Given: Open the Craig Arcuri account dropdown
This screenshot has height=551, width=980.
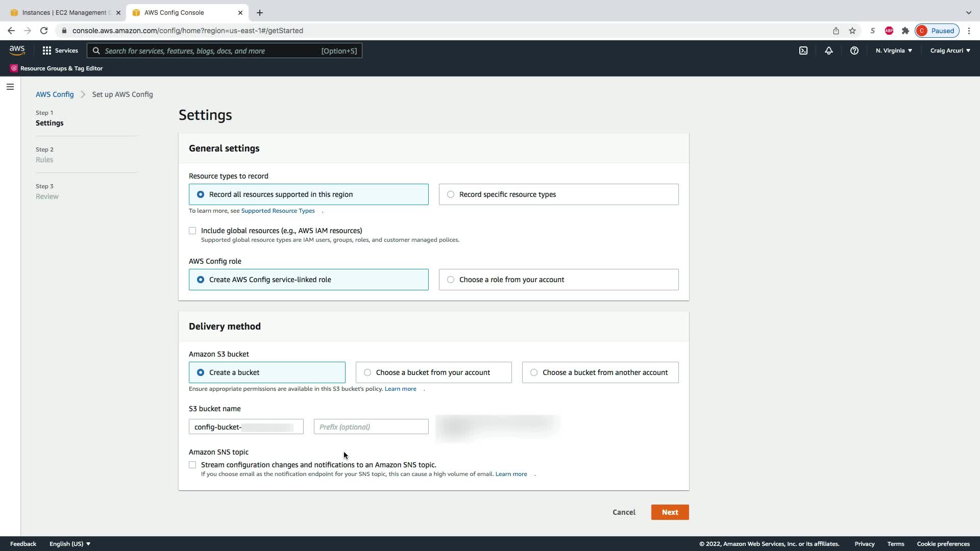Looking at the screenshot, I should [950, 51].
